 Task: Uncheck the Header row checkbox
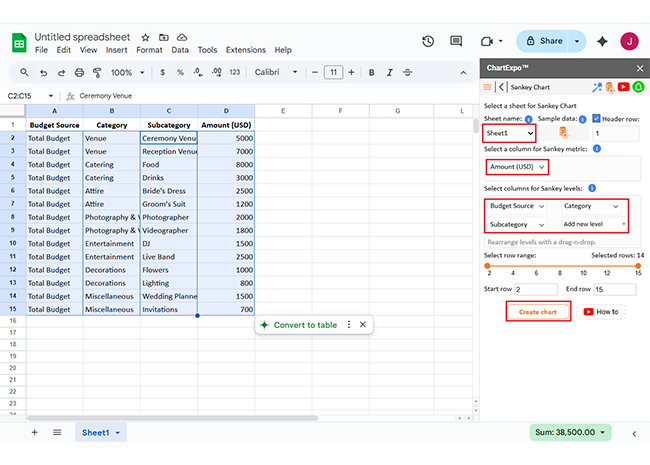[597, 118]
